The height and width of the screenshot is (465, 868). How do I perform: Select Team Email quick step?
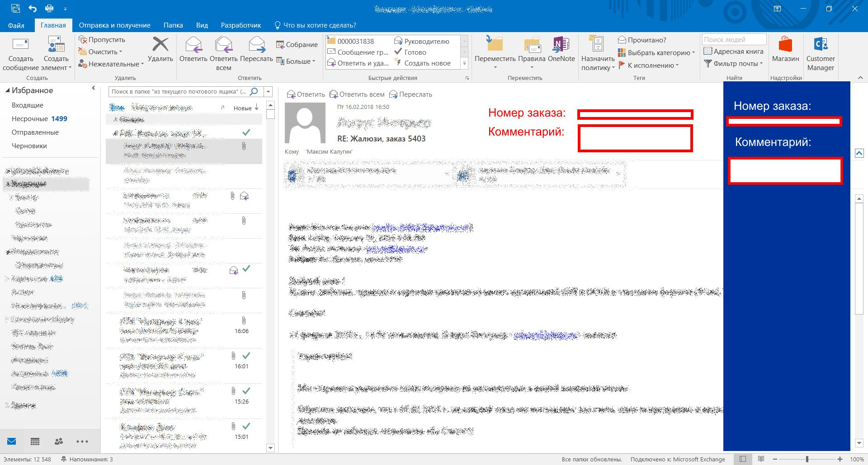pos(358,52)
